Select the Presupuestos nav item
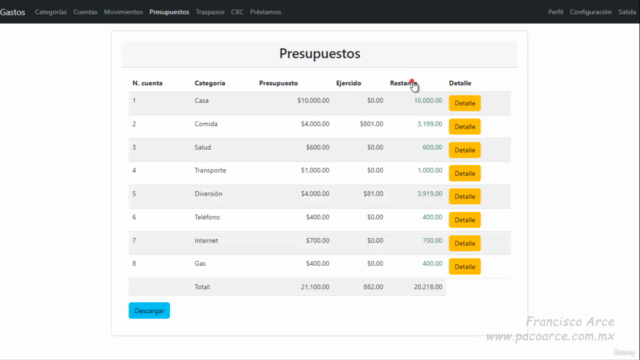Screen dimensions: 640x360 pos(169,12)
